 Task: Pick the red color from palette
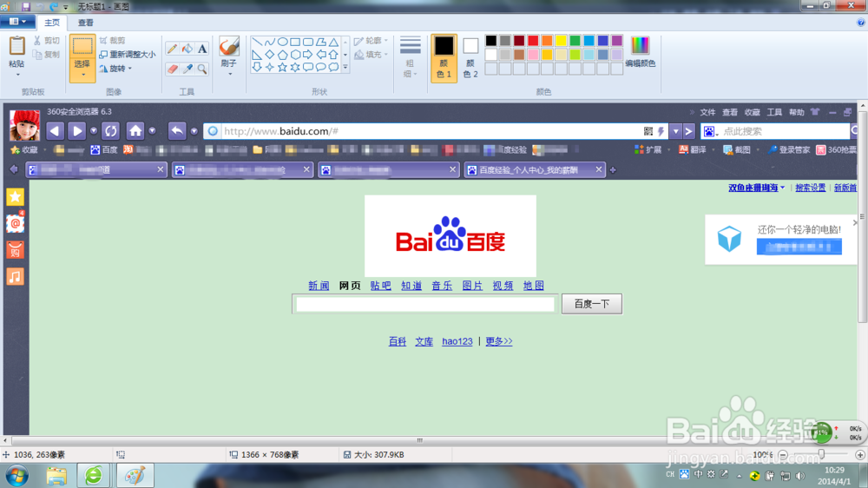point(533,41)
